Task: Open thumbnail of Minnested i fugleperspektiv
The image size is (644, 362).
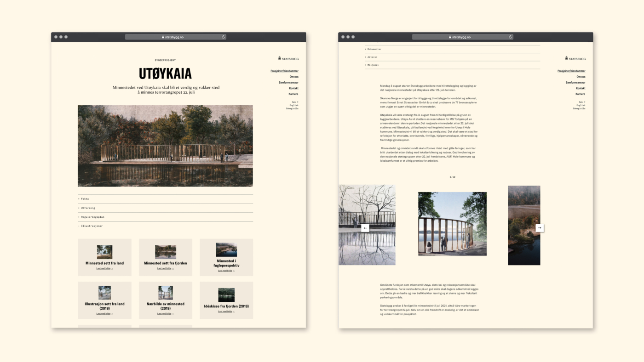Action: (x=226, y=250)
